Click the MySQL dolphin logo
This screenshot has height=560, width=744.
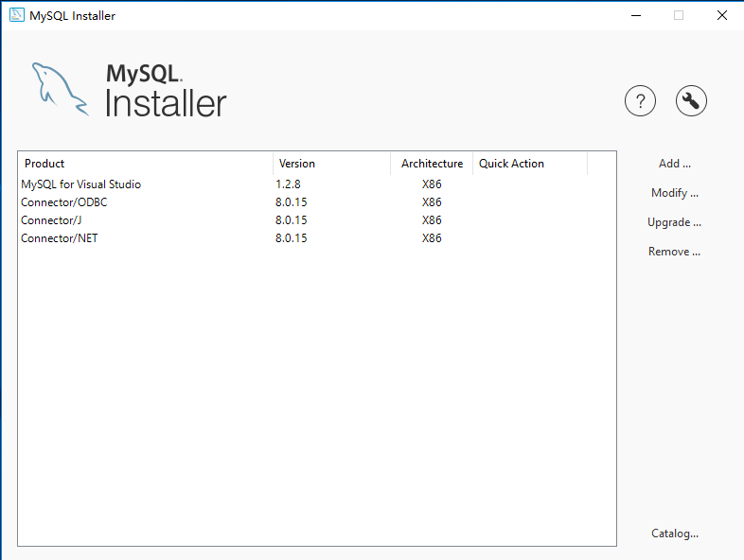tap(61, 89)
